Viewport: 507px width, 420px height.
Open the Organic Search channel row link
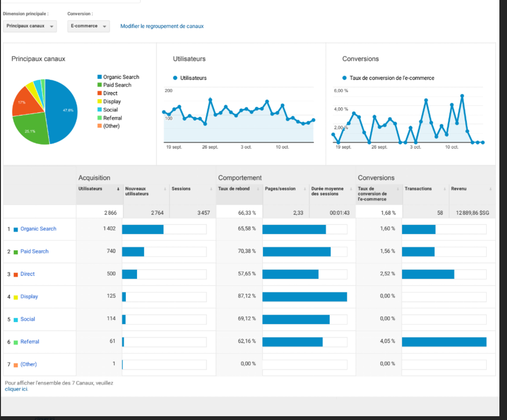(38, 229)
